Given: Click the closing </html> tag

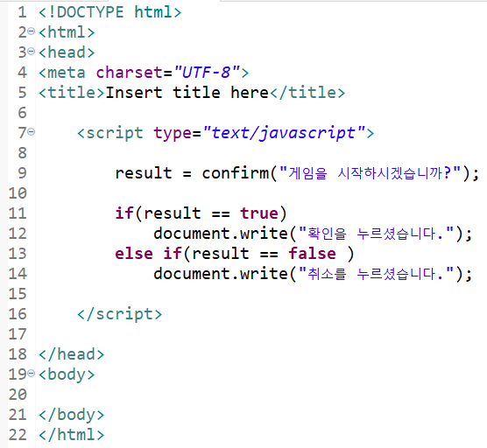Looking at the screenshot, I should 72,435.
